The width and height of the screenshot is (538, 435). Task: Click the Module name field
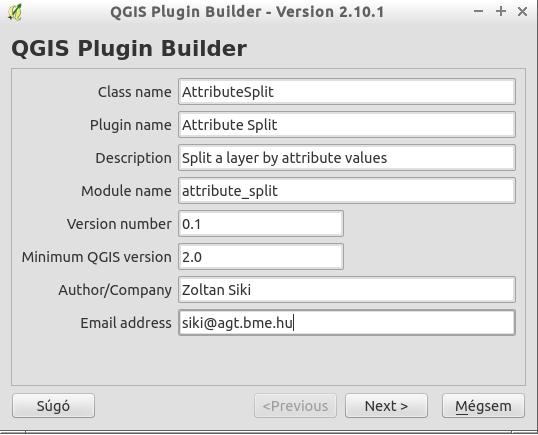[347, 191]
